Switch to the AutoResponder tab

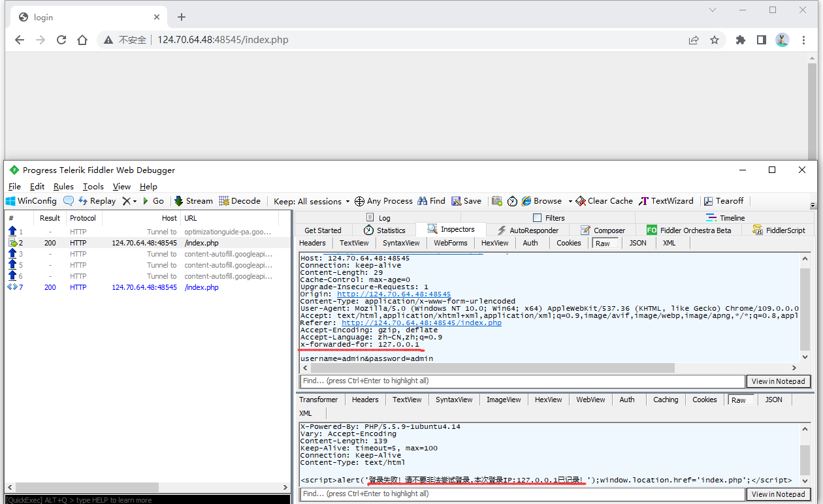pos(528,230)
